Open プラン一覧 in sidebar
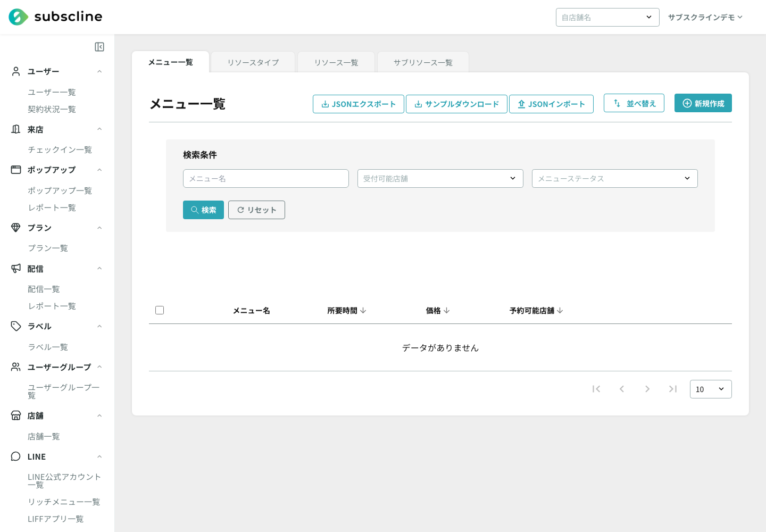This screenshot has height=532, width=766. click(x=48, y=248)
